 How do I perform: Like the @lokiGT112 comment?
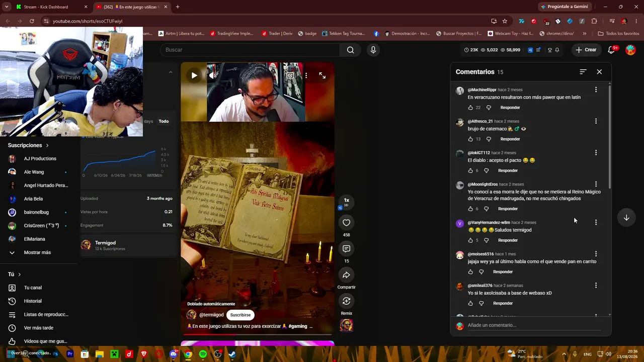[470, 170]
